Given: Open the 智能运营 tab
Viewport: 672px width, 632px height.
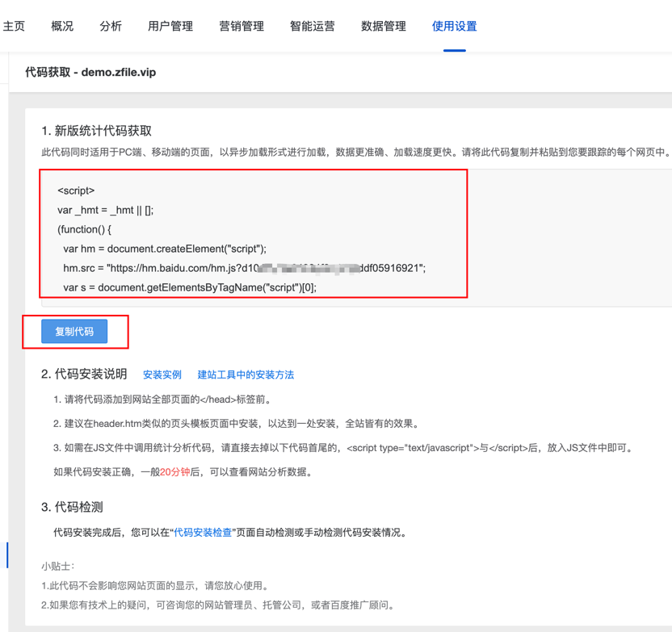Looking at the screenshot, I should (x=313, y=26).
